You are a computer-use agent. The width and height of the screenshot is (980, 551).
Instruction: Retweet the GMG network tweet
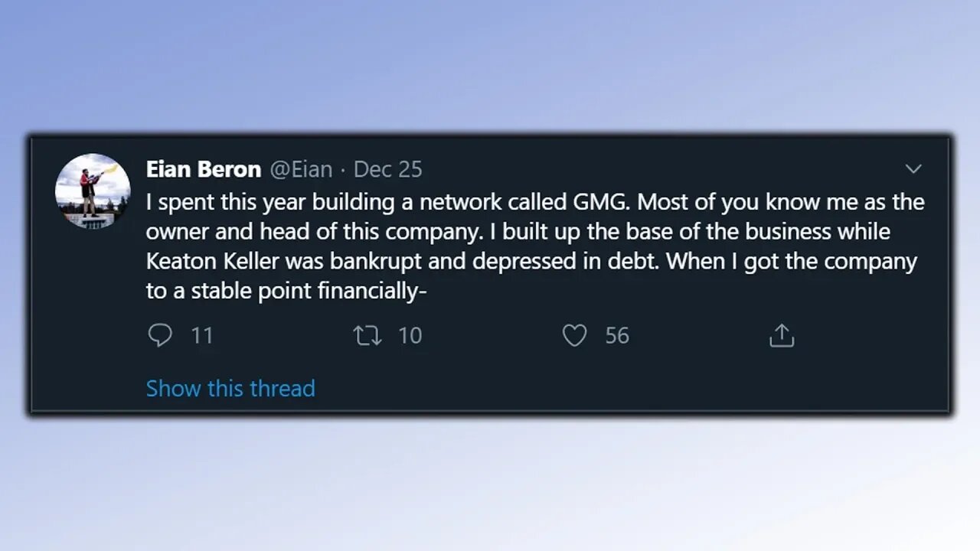(x=367, y=335)
